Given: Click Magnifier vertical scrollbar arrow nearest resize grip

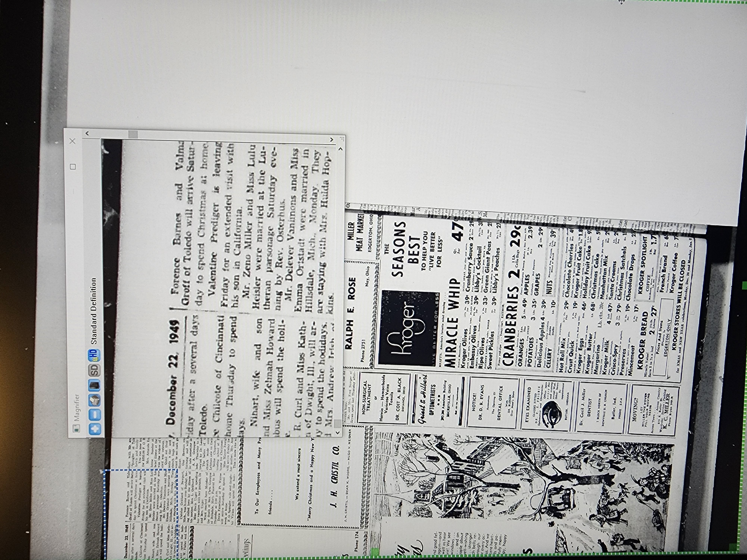Looking at the screenshot, I should click(331, 139).
